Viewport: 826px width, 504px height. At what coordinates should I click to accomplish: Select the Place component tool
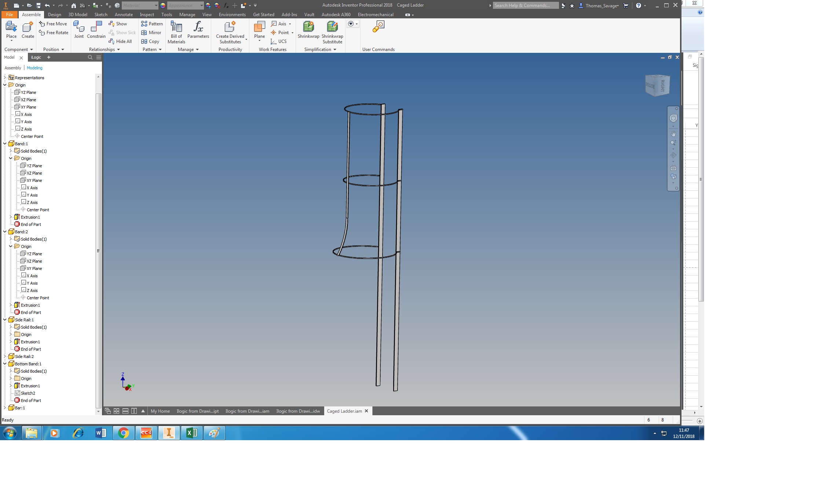tap(11, 31)
